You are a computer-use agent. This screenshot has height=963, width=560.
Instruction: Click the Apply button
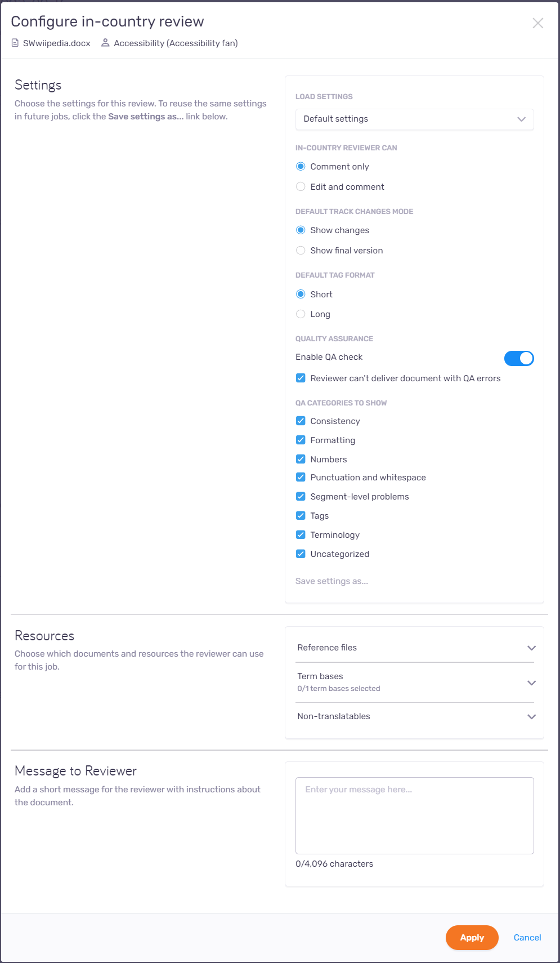pyautogui.click(x=472, y=938)
